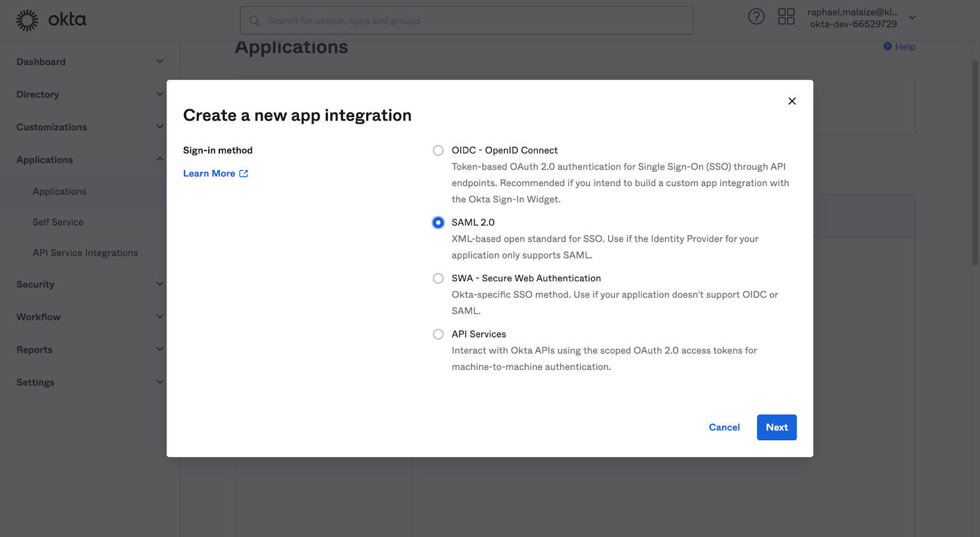Image resolution: width=980 pixels, height=537 pixels.
Task: Select the OIDC - OpenID Connect option
Action: coord(438,151)
